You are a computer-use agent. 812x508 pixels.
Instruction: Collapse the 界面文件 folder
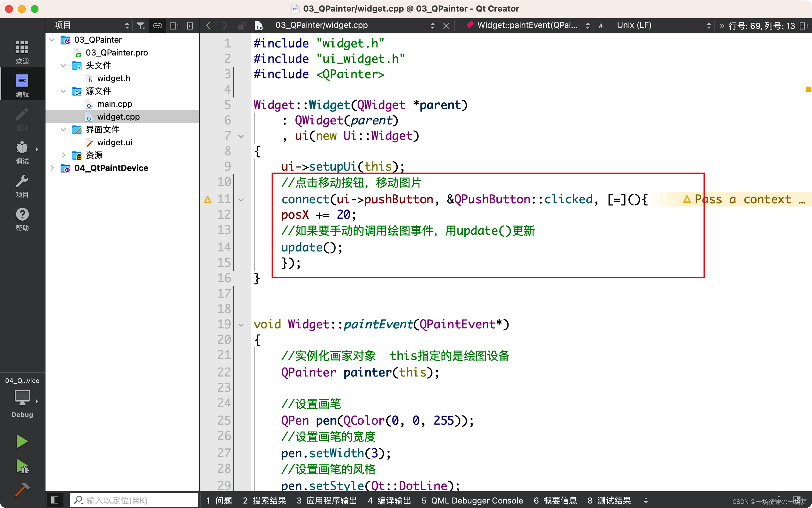63,130
